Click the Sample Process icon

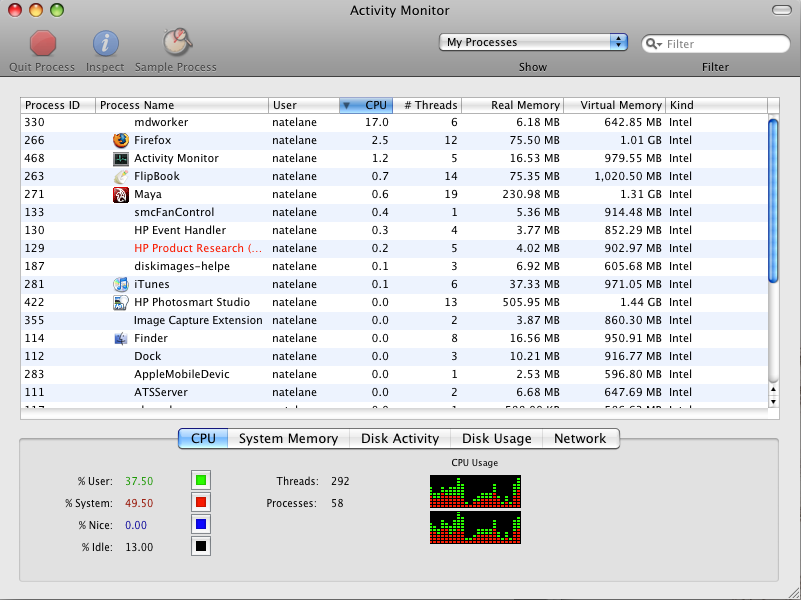[178, 42]
